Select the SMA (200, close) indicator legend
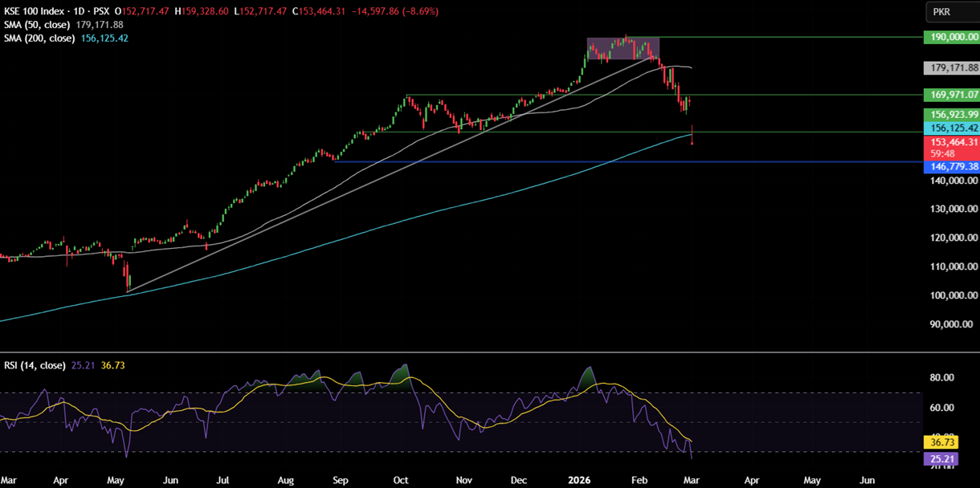980x488 pixels. [x=41, y=38]
